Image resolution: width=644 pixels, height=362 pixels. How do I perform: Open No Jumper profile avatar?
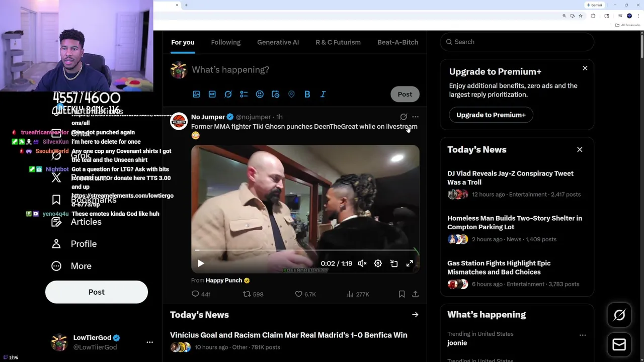tap(179, 121)
